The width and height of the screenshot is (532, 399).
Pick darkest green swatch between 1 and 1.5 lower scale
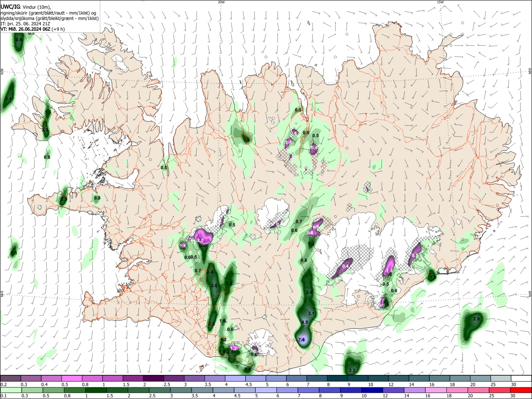[96, 390]
